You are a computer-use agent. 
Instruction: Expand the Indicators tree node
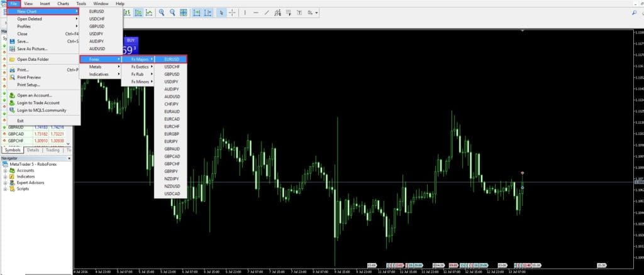(x=5, y=176)
